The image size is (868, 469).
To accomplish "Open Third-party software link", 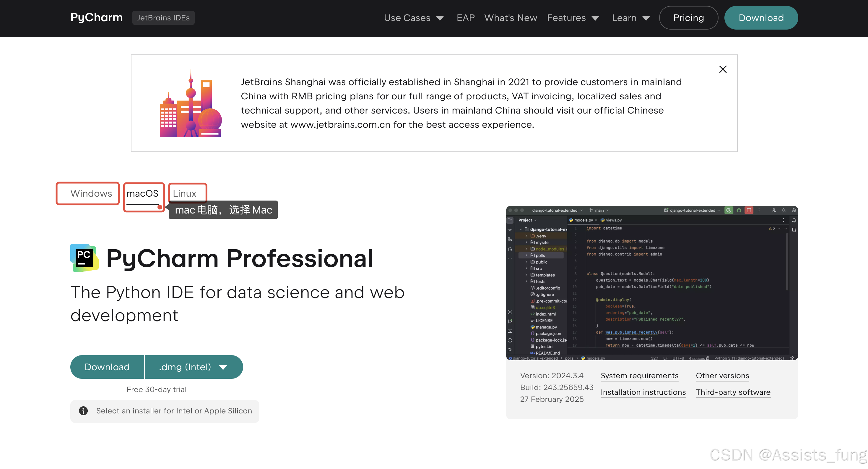I will pyautogui.click(x=733, y=392).
